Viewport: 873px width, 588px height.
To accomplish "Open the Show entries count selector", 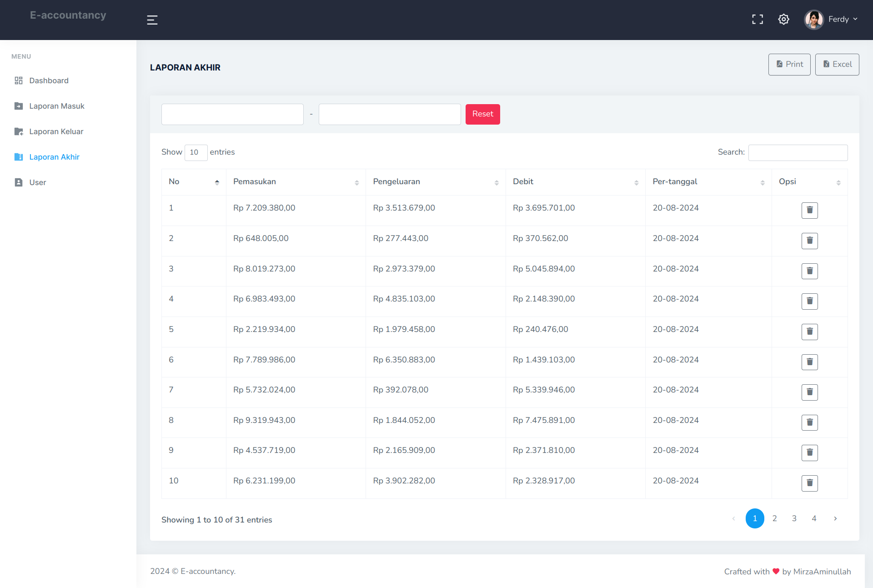I will pos(196,152).
